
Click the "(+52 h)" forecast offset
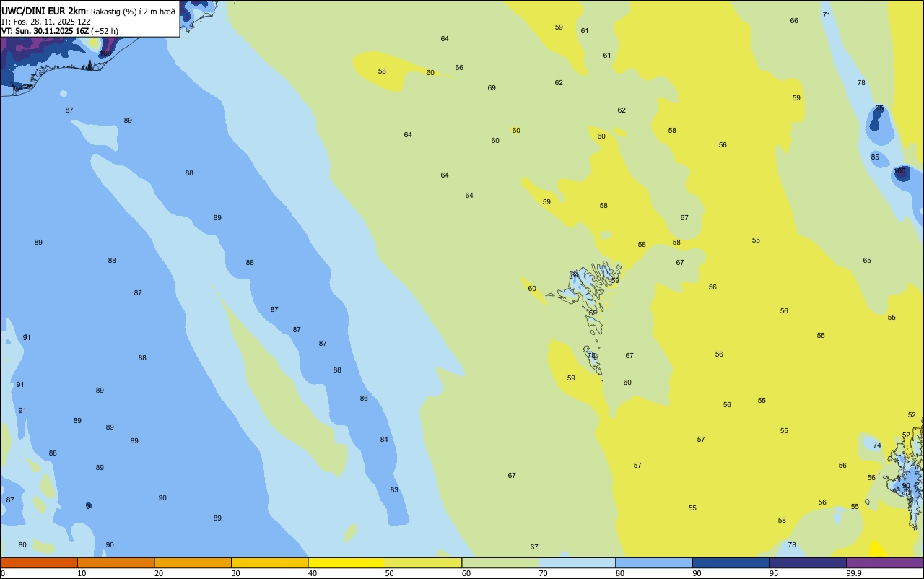click(105, 31)
